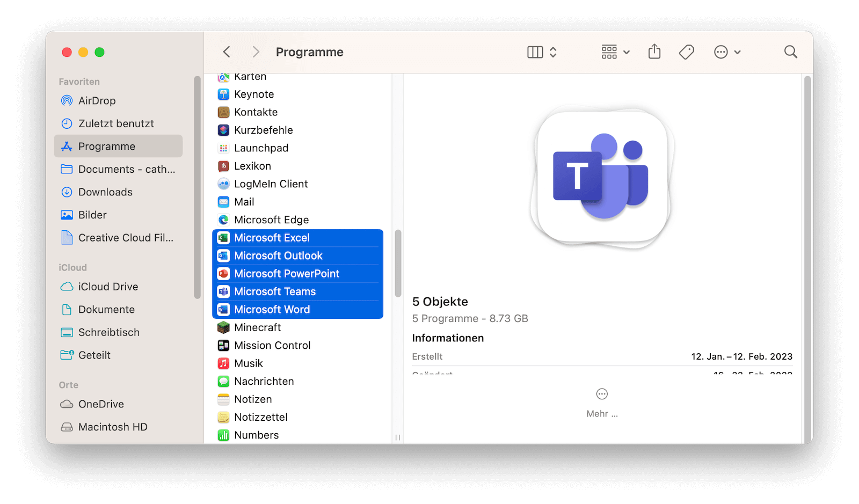
Task: Open OneDrive in the sidebar
Action: [118, 404]
